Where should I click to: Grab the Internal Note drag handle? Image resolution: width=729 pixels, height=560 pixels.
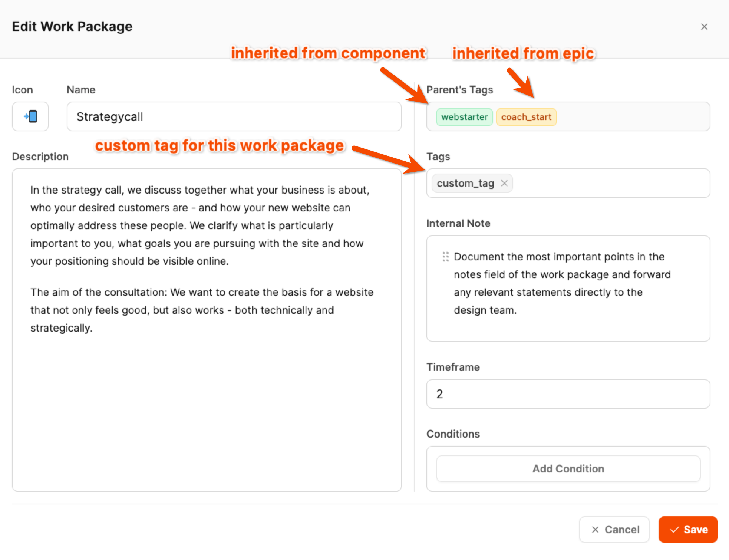(445, 257)
